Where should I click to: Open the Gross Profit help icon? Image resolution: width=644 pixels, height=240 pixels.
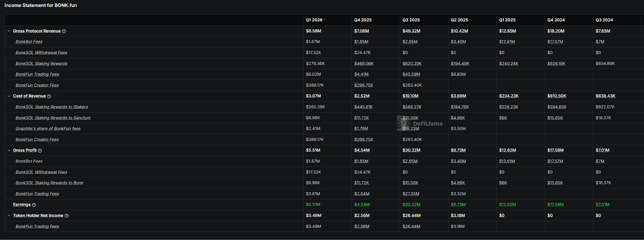pyautogui.click(x=40, y=150)
